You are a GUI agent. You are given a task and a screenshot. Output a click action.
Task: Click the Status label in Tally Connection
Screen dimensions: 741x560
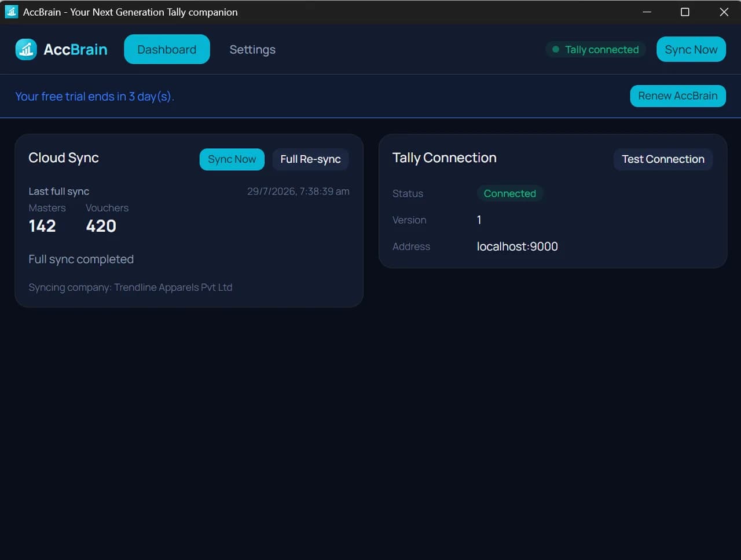tap(408, 193)
